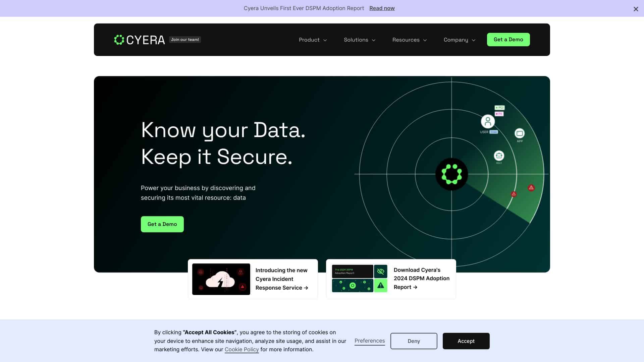This screenshot has width=644, height=362.
Task: Click the ROLE robot icon on the radar
Action: click(499, 155)
